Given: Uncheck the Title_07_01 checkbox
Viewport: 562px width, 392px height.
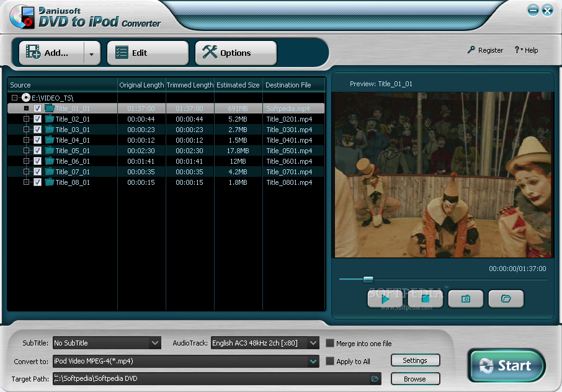Looking at the screenshot, I should [37, 172].
